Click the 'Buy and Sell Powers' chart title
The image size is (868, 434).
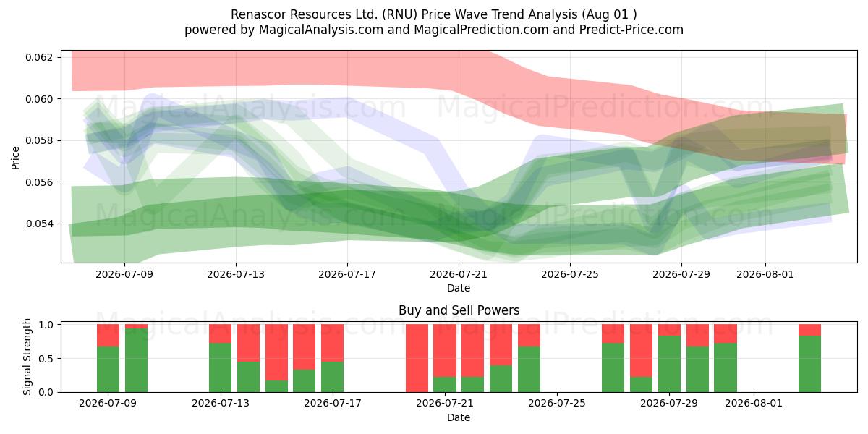pos(459,310)
